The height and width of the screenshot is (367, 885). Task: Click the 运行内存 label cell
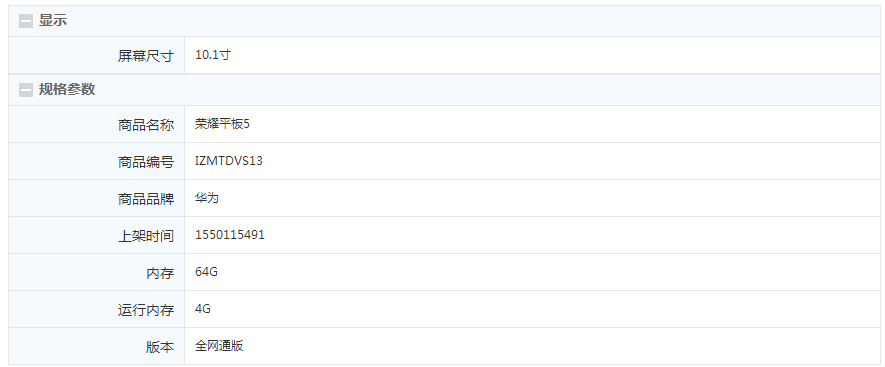coord(97,309)
